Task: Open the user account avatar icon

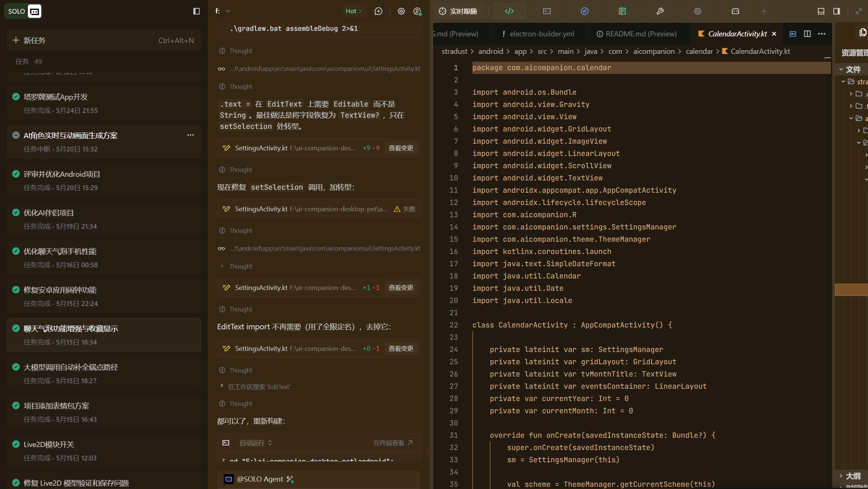Action: click(417, 11)
